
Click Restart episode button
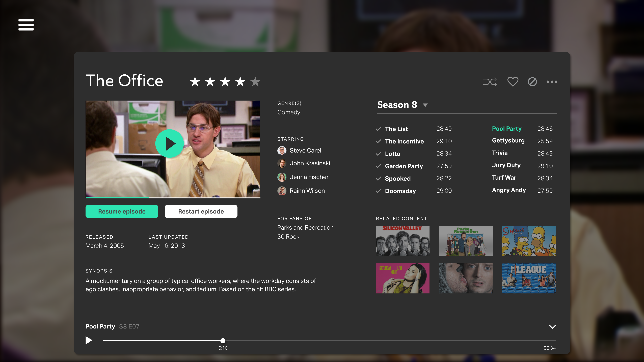coord(201,211)
